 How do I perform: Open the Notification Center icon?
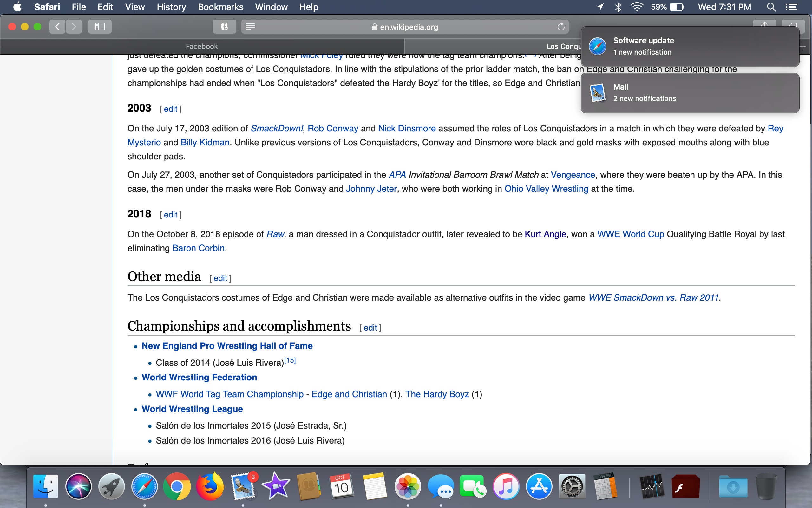click(x=791, y=7)
